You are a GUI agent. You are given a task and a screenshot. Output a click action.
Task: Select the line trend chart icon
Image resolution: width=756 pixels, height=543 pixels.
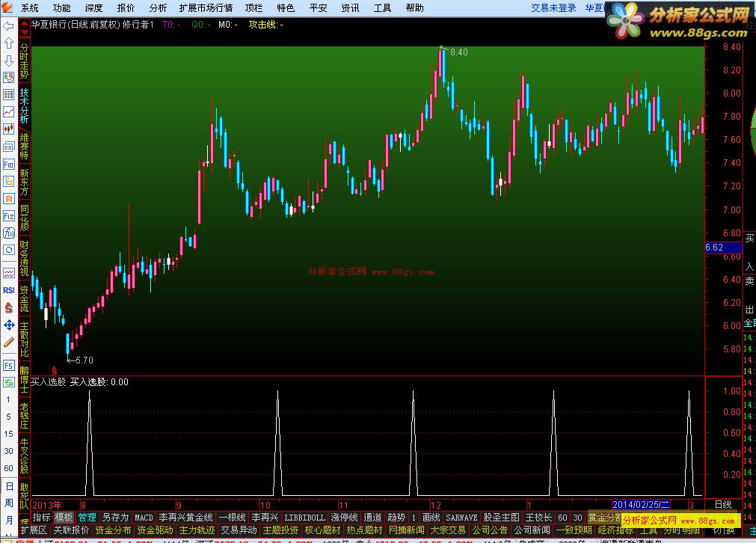(8, 112)
